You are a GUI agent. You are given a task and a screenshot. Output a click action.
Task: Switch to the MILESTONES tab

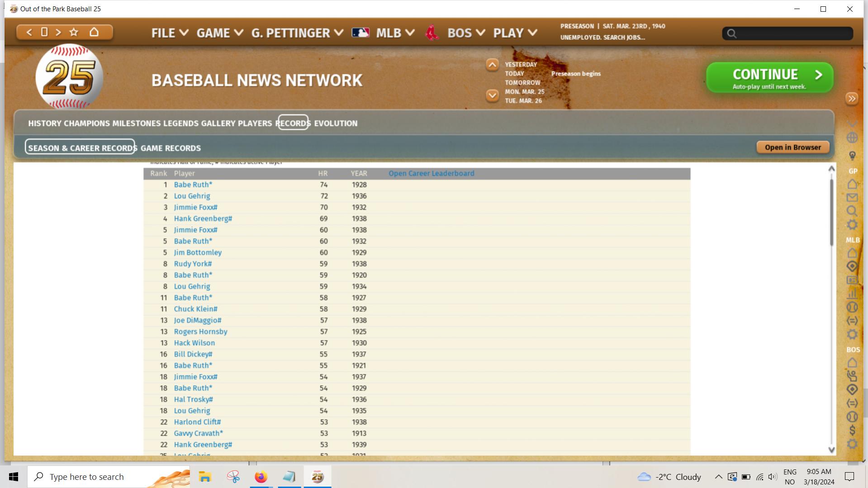tap(137, 123)
